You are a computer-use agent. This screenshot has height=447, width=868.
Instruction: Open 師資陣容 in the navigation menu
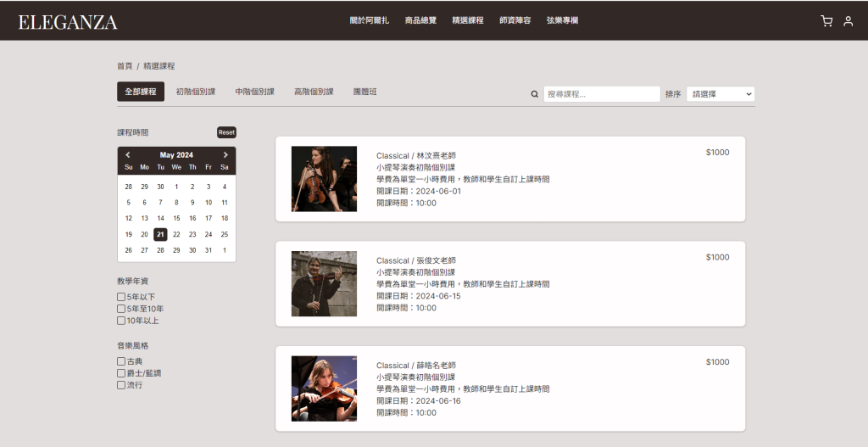pyautogui.click(x=515, y=20)
